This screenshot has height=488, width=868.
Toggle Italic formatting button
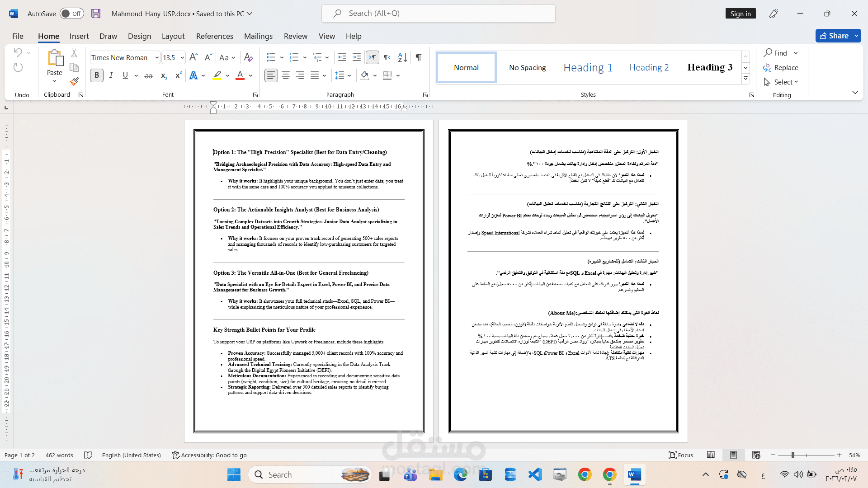click(x=111, y=75)
